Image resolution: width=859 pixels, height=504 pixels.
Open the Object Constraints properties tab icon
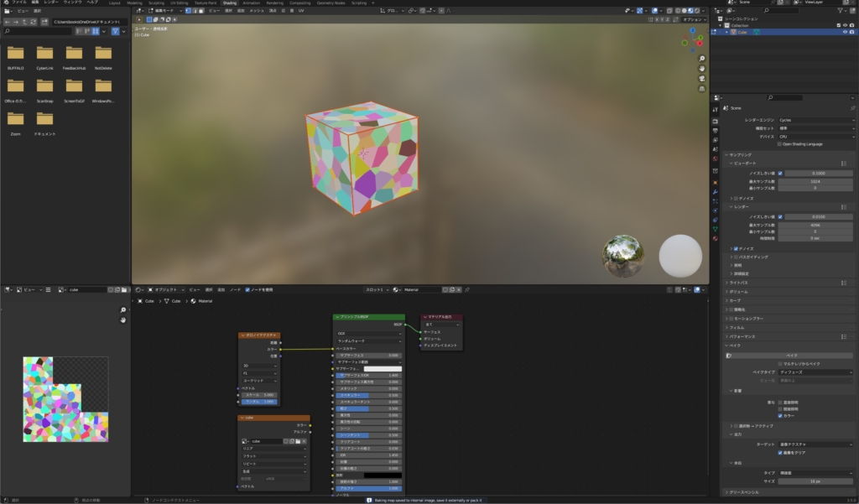click(715, 220)
